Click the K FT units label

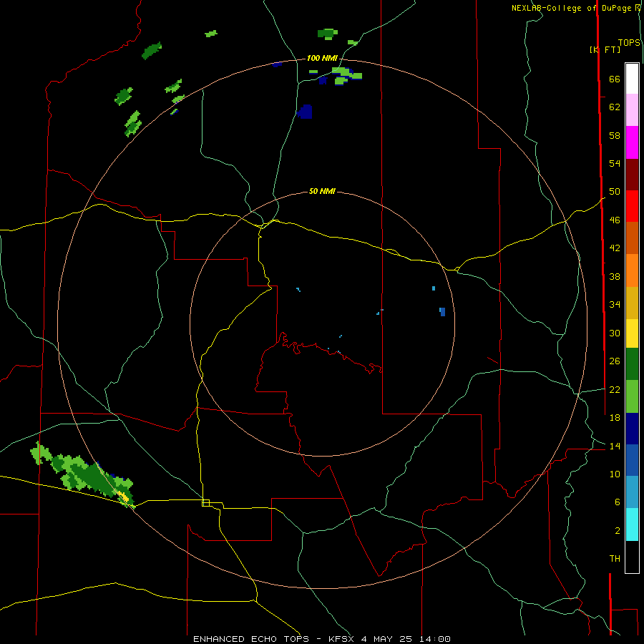coord(605,49)
